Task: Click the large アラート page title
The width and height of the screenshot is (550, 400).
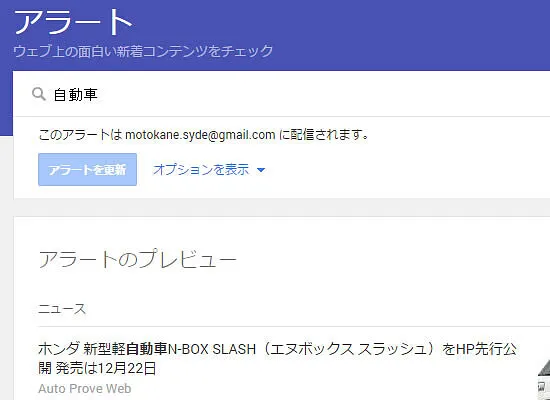Action: (73, 22)
